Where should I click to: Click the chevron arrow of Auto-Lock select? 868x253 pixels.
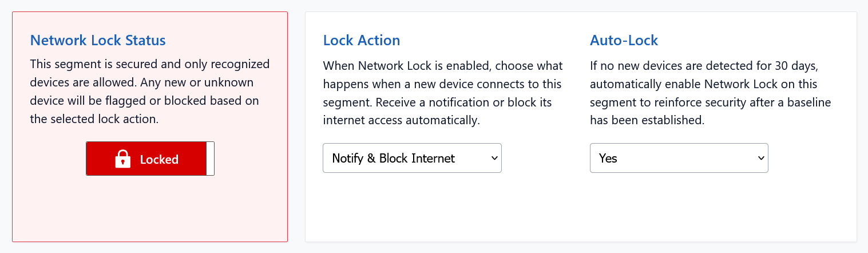[760, 159]
